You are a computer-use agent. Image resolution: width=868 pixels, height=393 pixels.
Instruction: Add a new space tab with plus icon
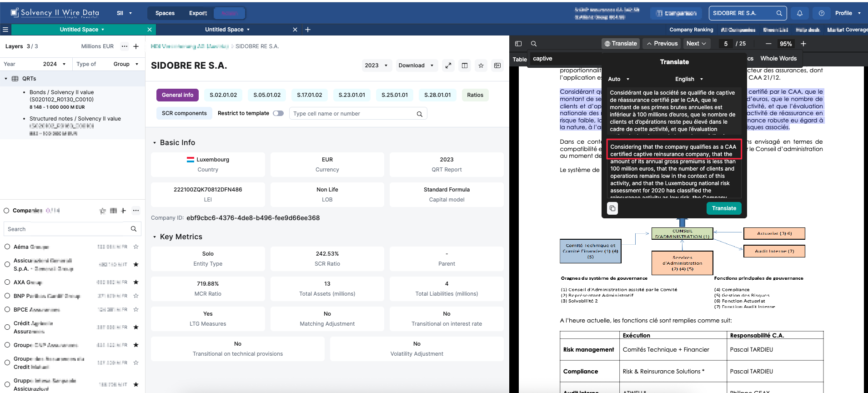308,30
